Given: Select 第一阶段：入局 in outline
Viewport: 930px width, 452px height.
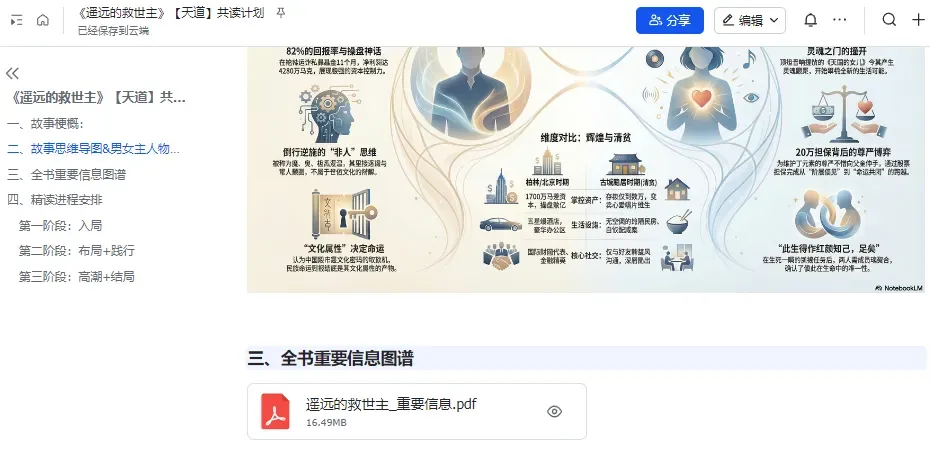Looking at the screenshot, I should [x=60, y=225].
